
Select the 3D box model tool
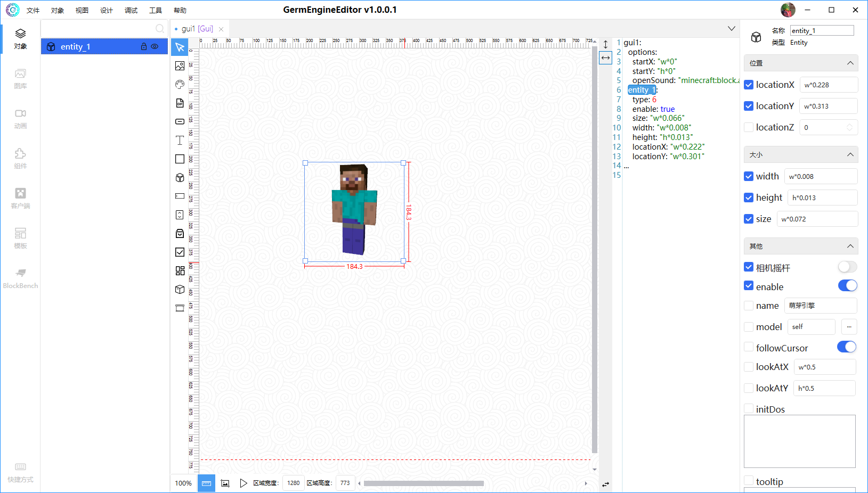(180, 290)
